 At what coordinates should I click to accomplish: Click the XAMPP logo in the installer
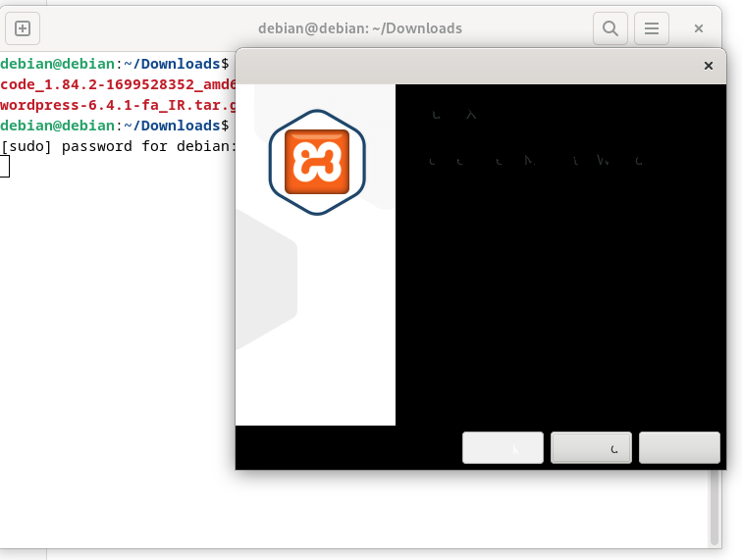(316, 161)
